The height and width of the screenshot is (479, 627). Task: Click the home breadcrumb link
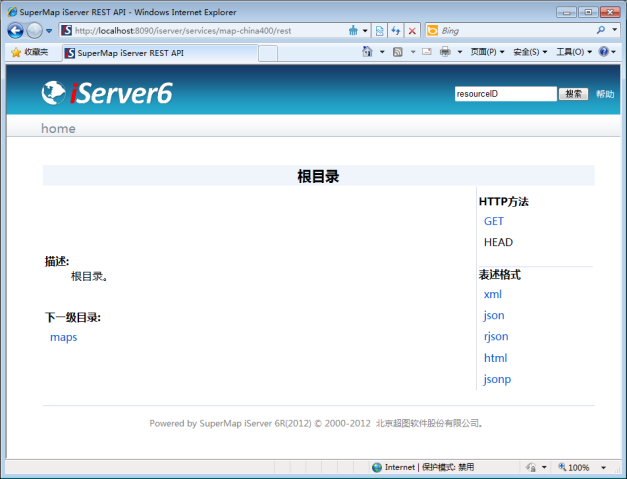pyautogui.click(x=58, y=128)
